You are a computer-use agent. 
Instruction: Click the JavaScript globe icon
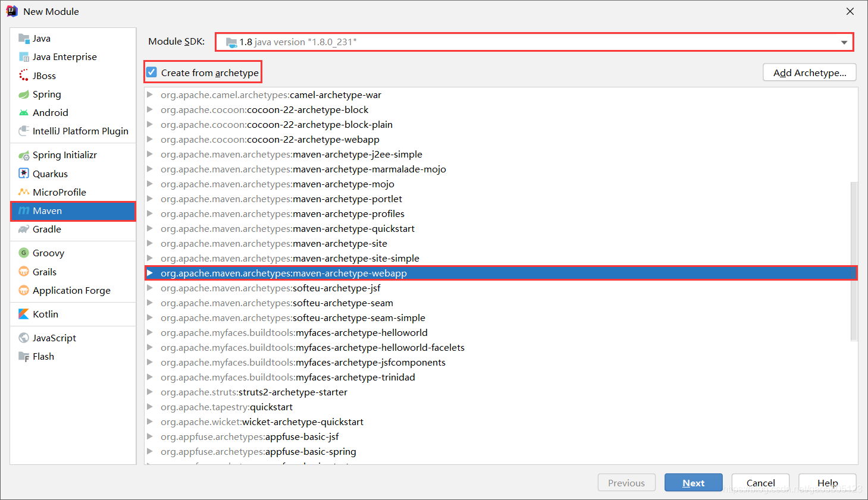coord(24,338)
